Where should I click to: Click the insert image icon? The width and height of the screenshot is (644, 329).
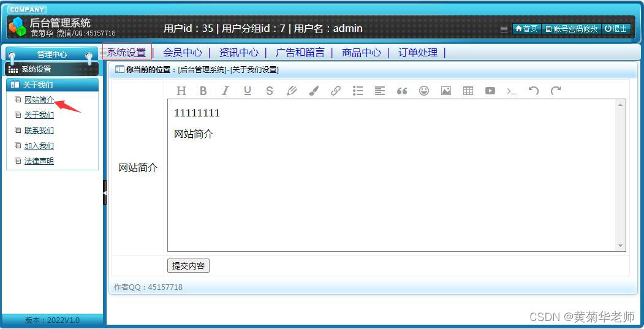(x=446, y=91)
